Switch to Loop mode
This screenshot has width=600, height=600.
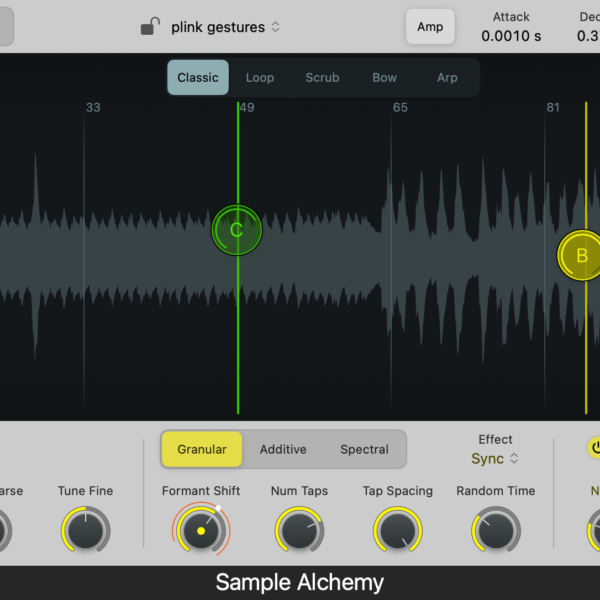(x=260, y=78)
